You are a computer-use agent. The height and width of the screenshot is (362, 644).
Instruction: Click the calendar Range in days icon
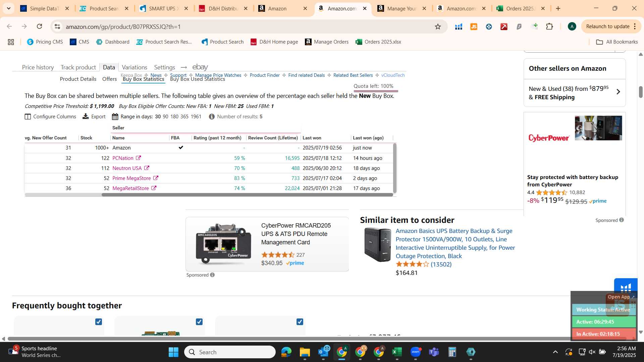point(115,117)
